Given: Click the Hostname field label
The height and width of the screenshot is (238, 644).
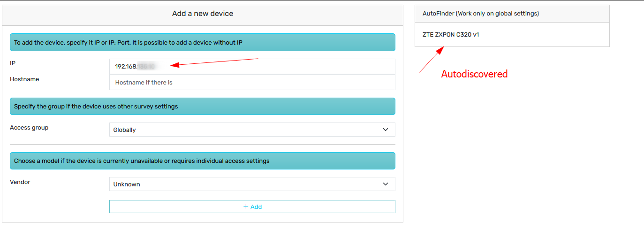Looking at the screenshot, I should 24,79.
